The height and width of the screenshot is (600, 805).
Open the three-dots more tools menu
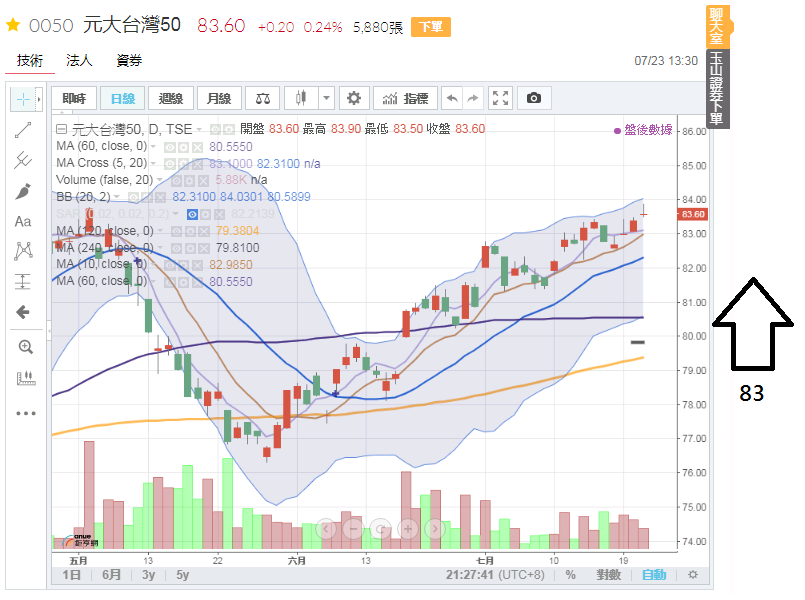(x=26, y=413)
